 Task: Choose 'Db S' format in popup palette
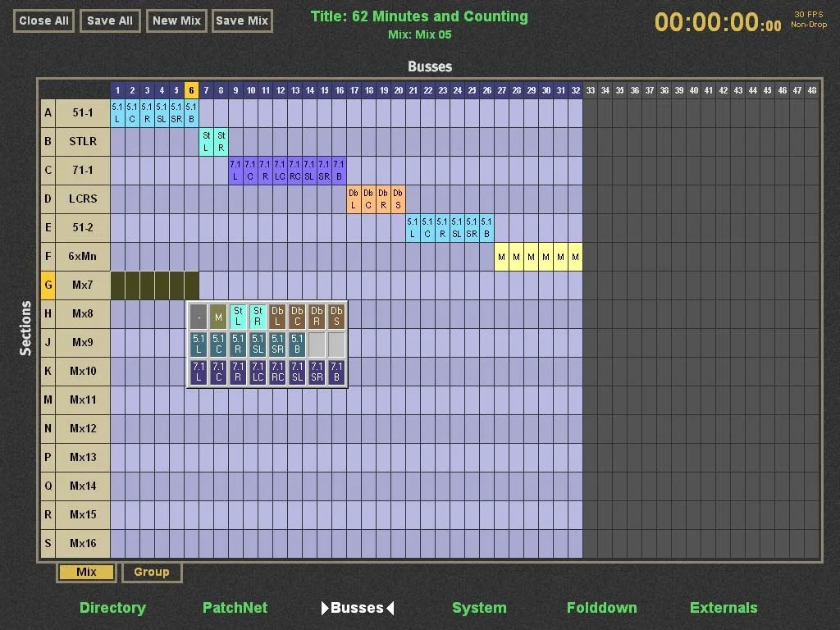click(x=336, y=317)
